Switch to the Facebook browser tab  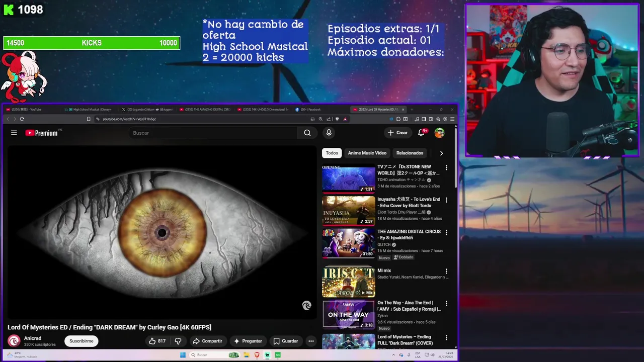click(311, 110)
